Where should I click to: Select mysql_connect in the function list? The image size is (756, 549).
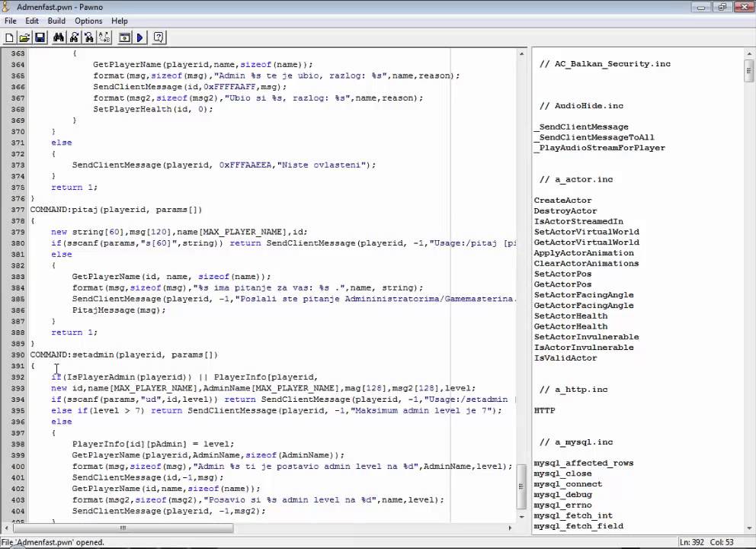point(568,484)
